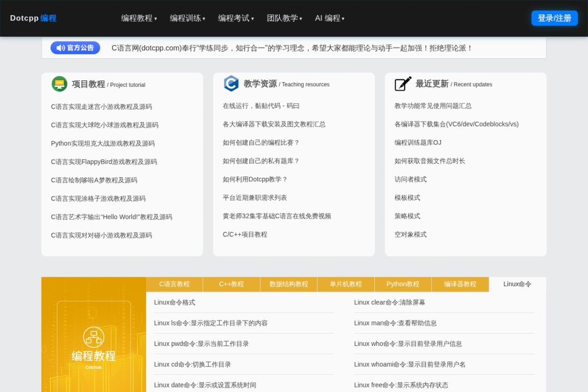Switch to the Python教程 tab
This screenshot has width=588, height=392.
point(403,284)
